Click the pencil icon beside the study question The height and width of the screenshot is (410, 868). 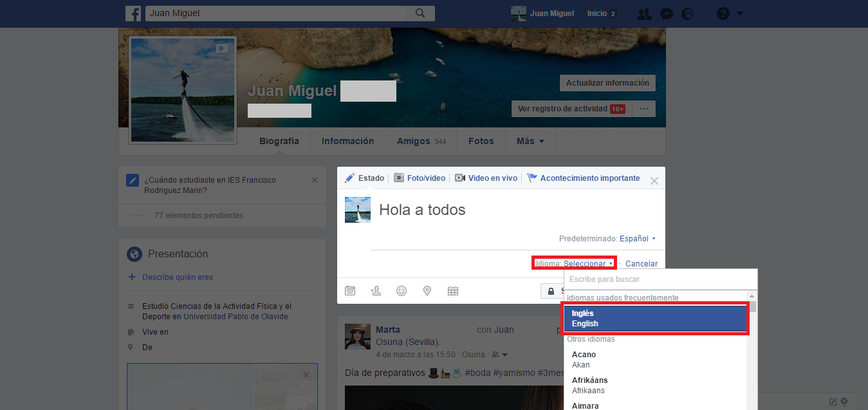tap(133, 180)
